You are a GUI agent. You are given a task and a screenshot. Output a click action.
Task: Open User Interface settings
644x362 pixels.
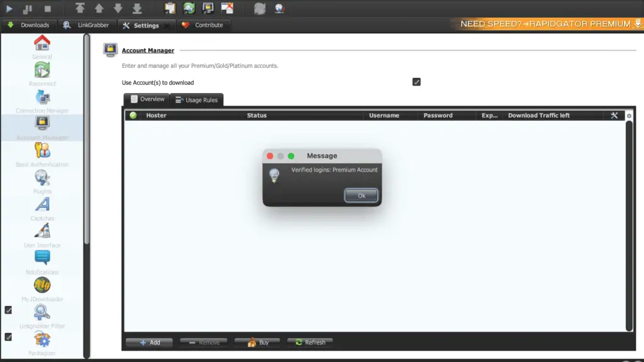(x=42, y=236)
